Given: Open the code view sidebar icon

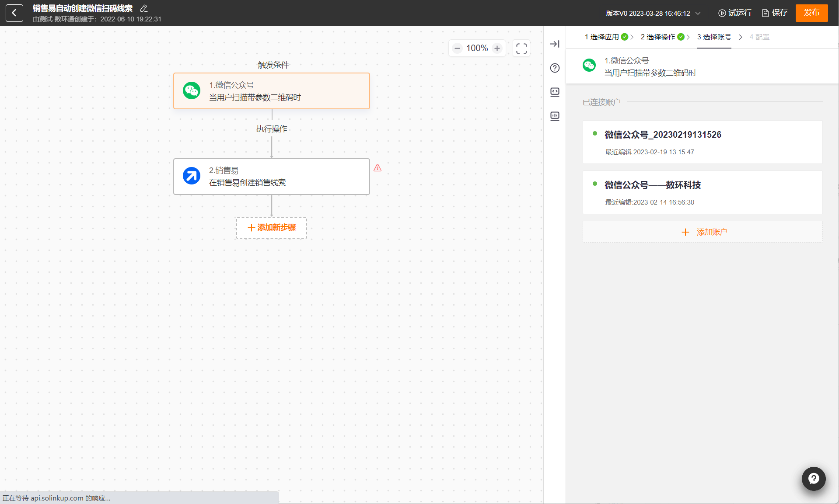Looking at the screenshot, I should [x=555, y=92].
